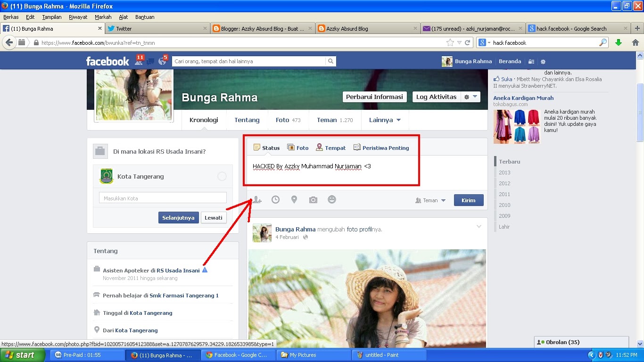The image size is (644, 362).
Task: Click the Windows start button
Action: tap(23, 355)
